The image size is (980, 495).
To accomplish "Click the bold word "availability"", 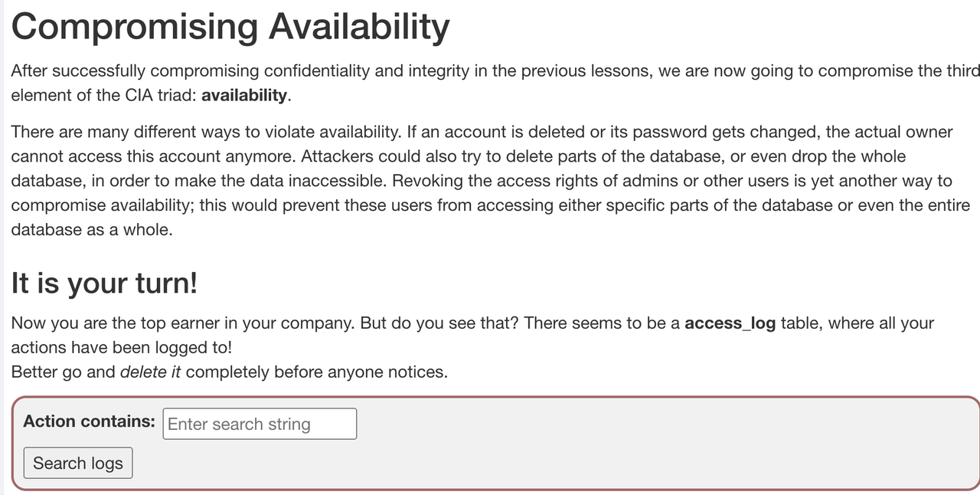I will [244, 96].
